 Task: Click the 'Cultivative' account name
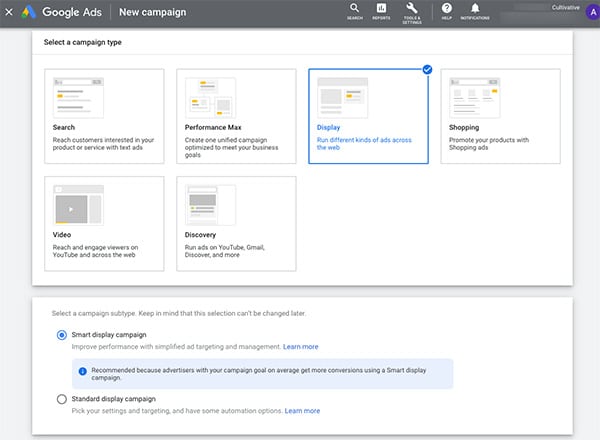point(566,7)
